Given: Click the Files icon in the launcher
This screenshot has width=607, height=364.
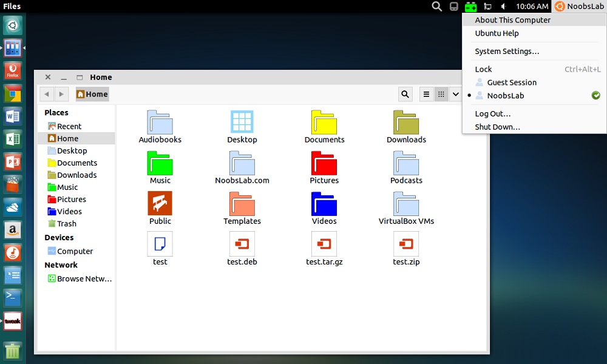Looking at the screenshot, I should click(12, 48).
